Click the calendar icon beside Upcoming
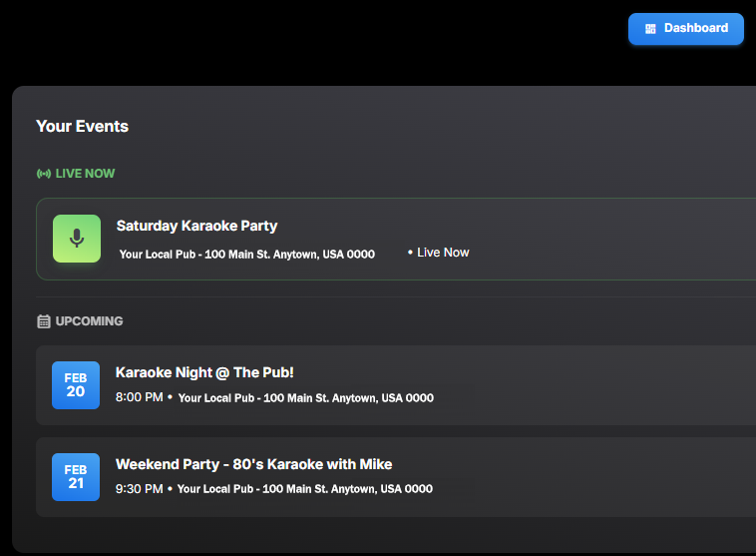 (43, 321)
